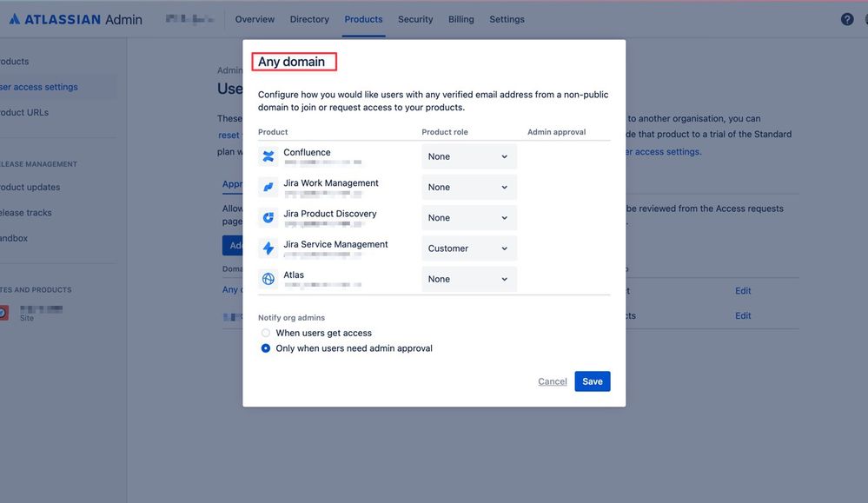Click the Atlas globe icon
This screenshot has height=503, width=868.
point(268,279)
